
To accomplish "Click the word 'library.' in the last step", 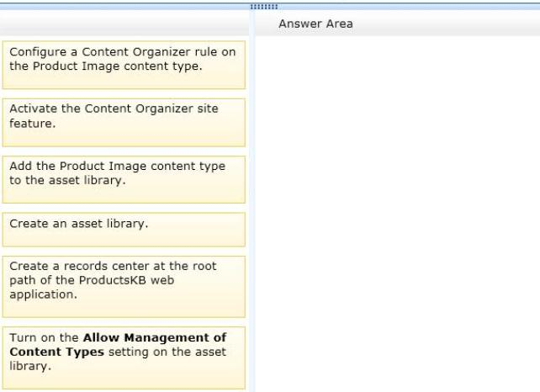I will pos(26,365).
